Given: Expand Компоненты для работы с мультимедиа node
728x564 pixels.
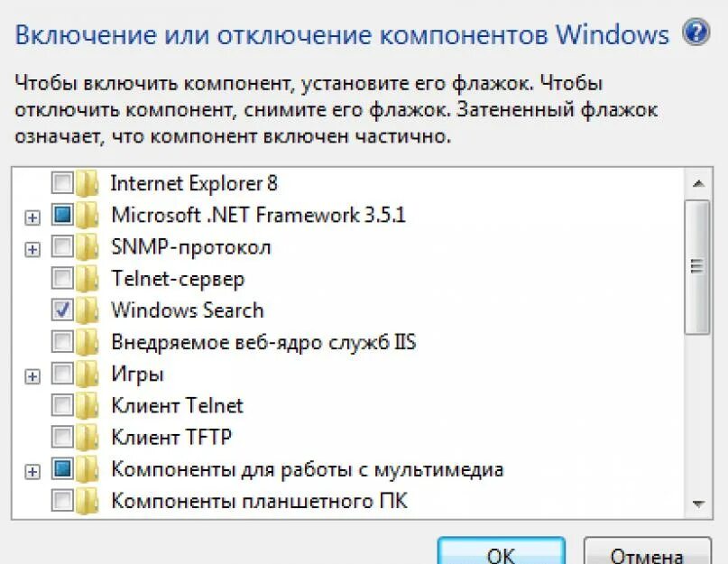Looking at the screenshot, I should (32, 472).
